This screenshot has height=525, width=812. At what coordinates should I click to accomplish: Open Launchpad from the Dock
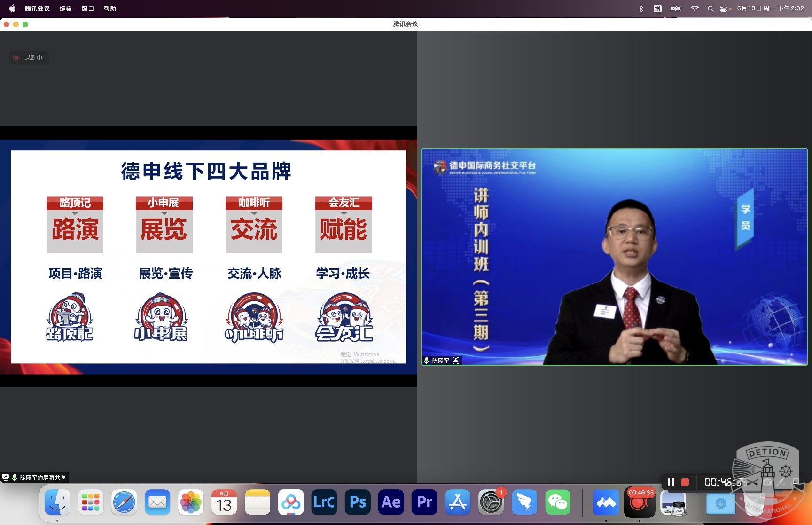91,502
